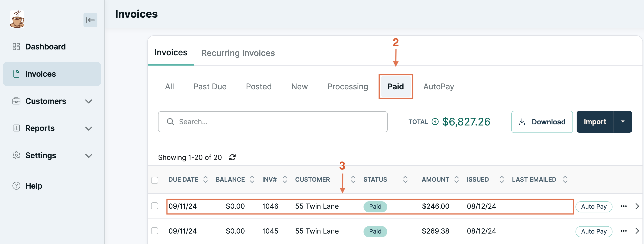Filter invoices by AutoPay
644x244 pixels.
click(439, 86)
